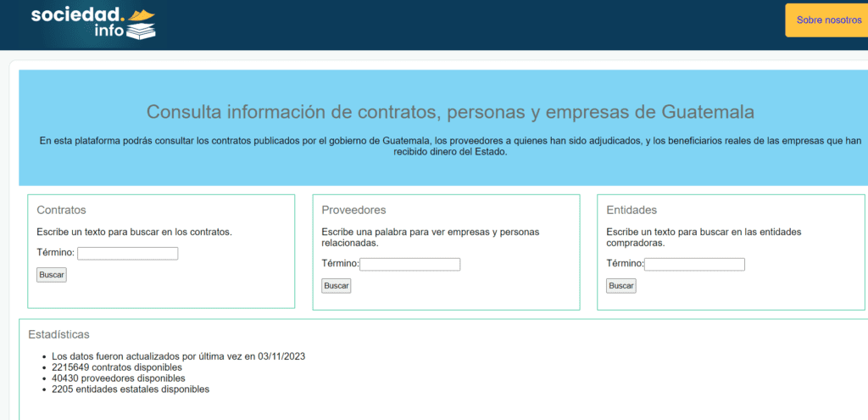This screenshot has width=868, height=420.
Task: Click the Estadísticas section heading
Action: (58, 335)
